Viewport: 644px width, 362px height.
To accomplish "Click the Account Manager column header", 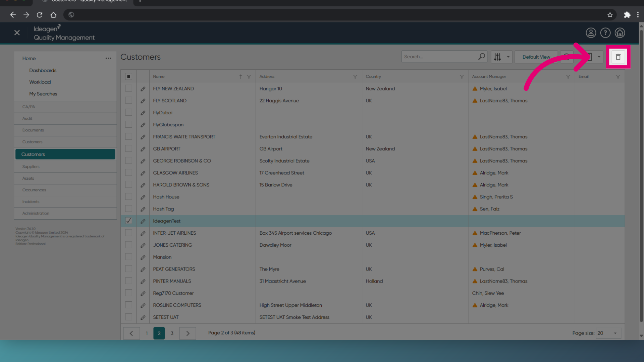I will click(489, 77).
